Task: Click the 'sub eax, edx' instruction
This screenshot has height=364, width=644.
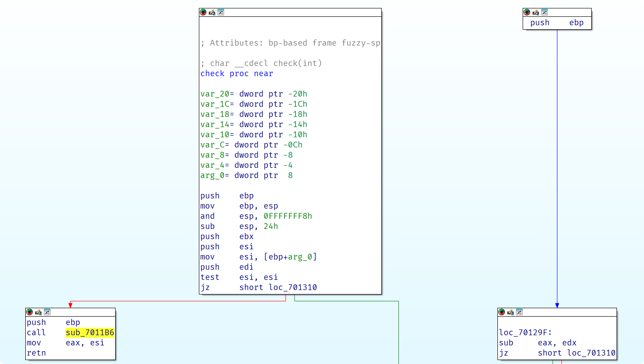Action: click(538, 343)
